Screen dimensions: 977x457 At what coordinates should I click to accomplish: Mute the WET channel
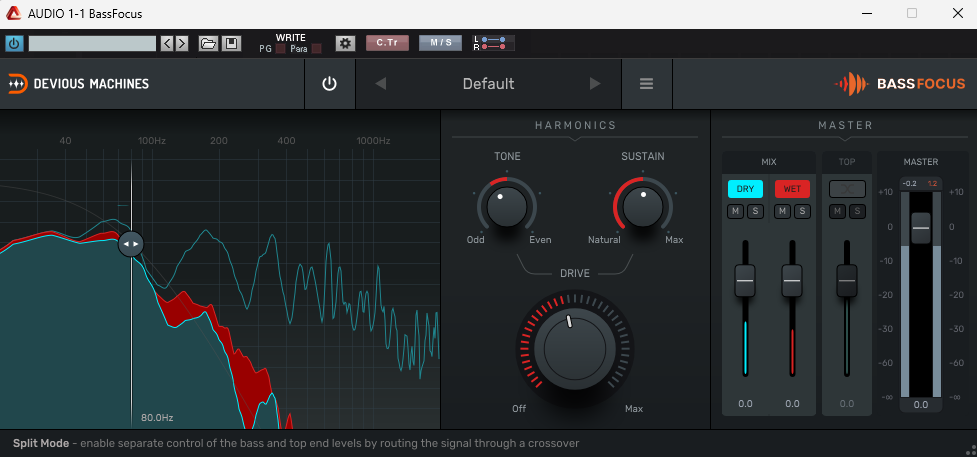click(x=783, y=211)
